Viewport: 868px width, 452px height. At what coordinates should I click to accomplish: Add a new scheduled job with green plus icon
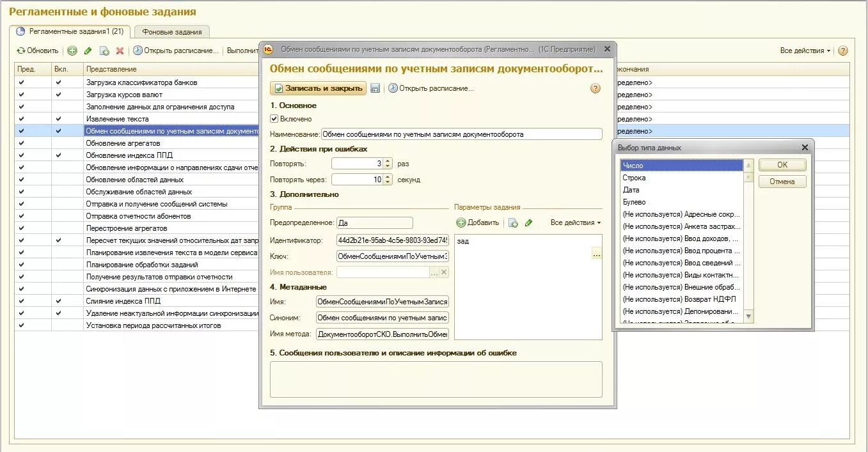coord(72,51)
